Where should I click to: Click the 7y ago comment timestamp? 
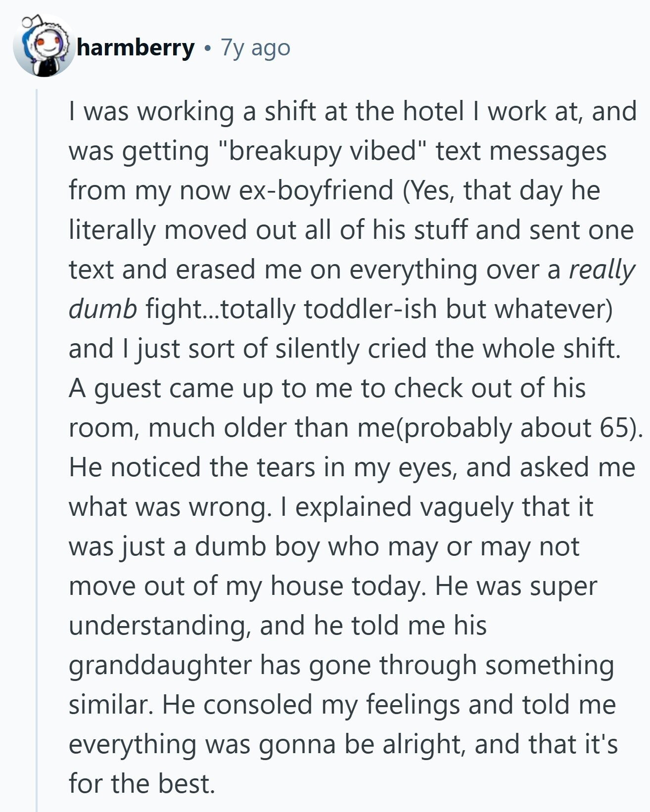255,48
